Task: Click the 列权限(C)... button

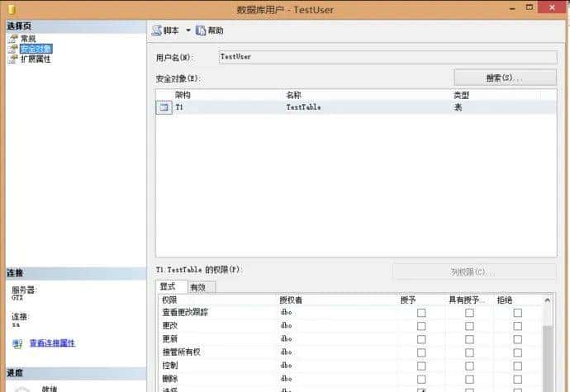Action: pyautogui.click(x=474, y=272)
